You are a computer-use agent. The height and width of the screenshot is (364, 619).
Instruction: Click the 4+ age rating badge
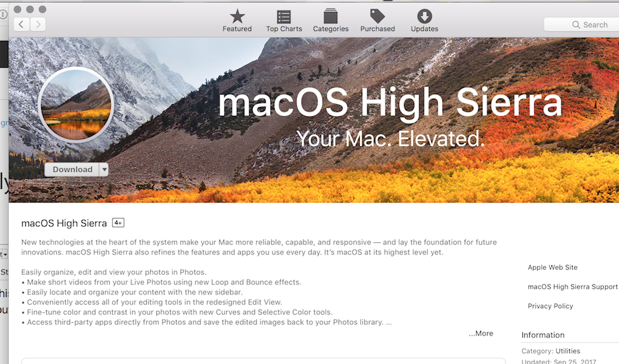click(x=118, y=223)
